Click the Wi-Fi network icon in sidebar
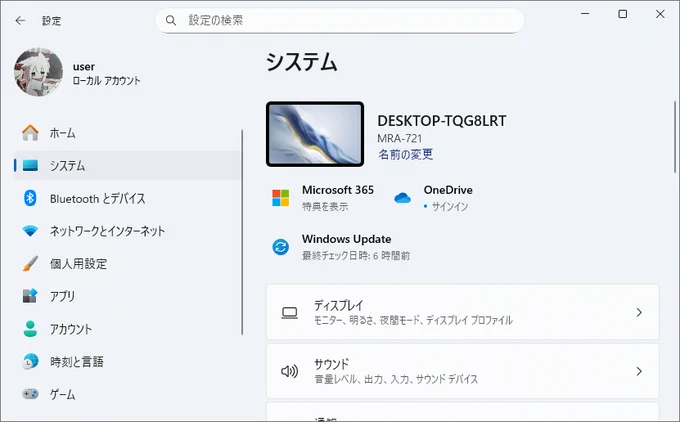 30,231
